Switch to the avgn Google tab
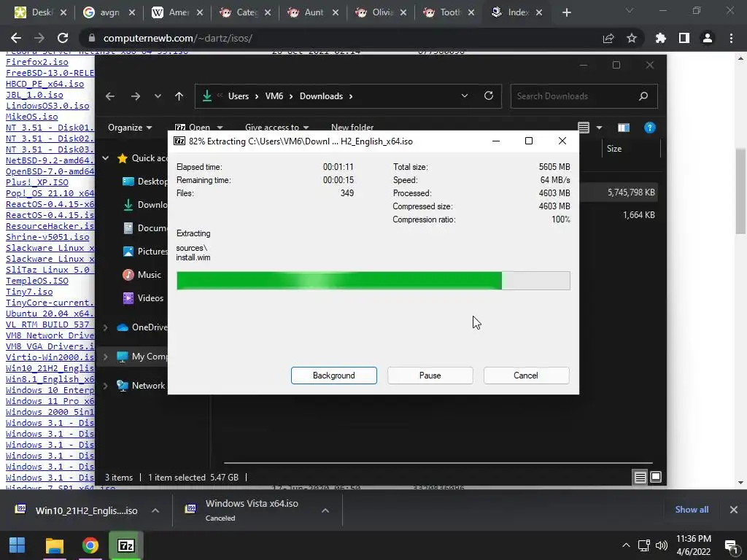This screenshot has width=747, height=560. tap(109, 12)
